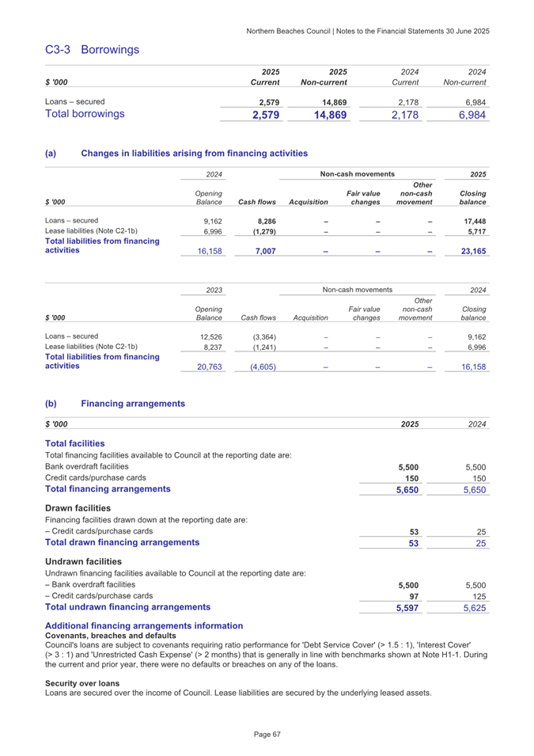Click the "(b) Financing arrangements" heading

(x=133, y=404)
